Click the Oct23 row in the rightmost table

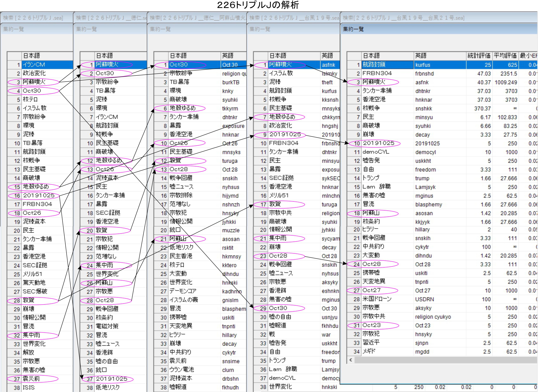pyautogui.click(x=372, y=325)
